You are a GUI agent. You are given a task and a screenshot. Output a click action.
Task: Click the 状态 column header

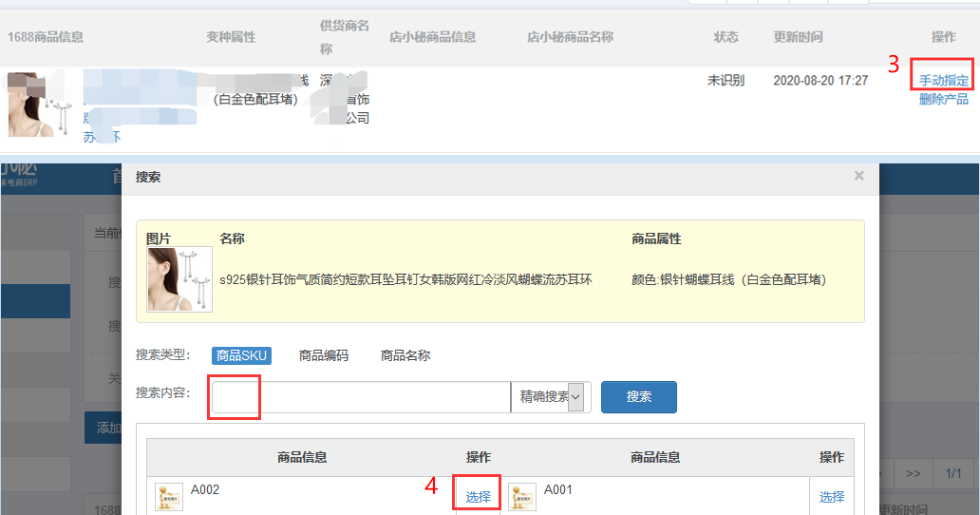point(726,37)
